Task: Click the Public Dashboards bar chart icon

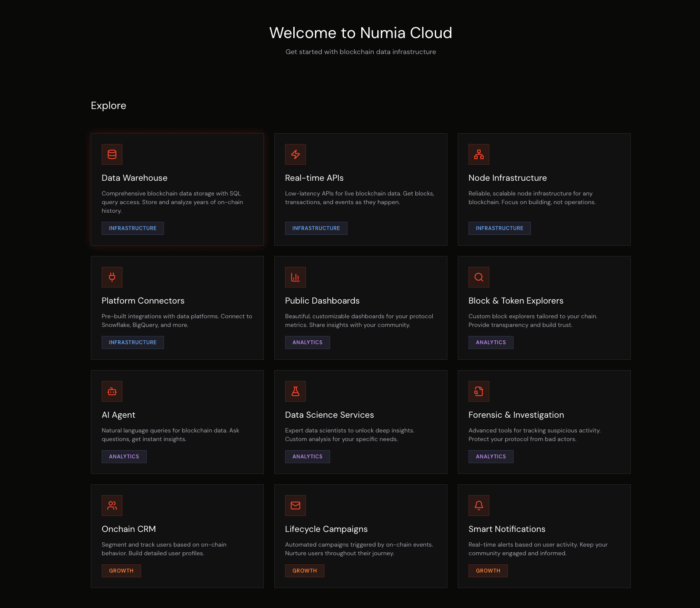Action: [x=295, y=277]
